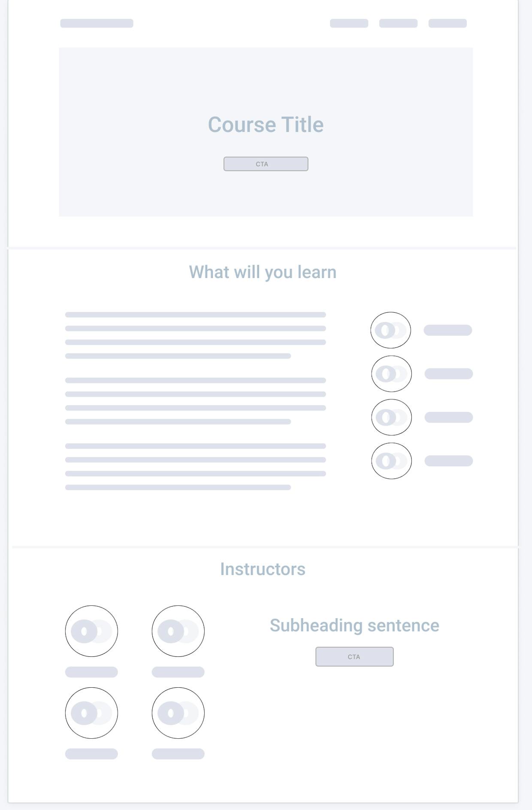532x810 pixels.
Task: Click the Course Title heading
Action: pyautogui.click(x=266, y=125)
